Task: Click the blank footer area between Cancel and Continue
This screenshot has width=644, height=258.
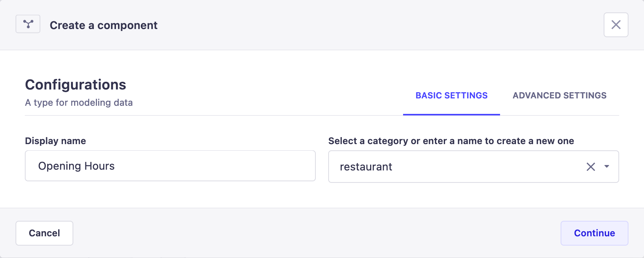Action: (x=316, y=233)
